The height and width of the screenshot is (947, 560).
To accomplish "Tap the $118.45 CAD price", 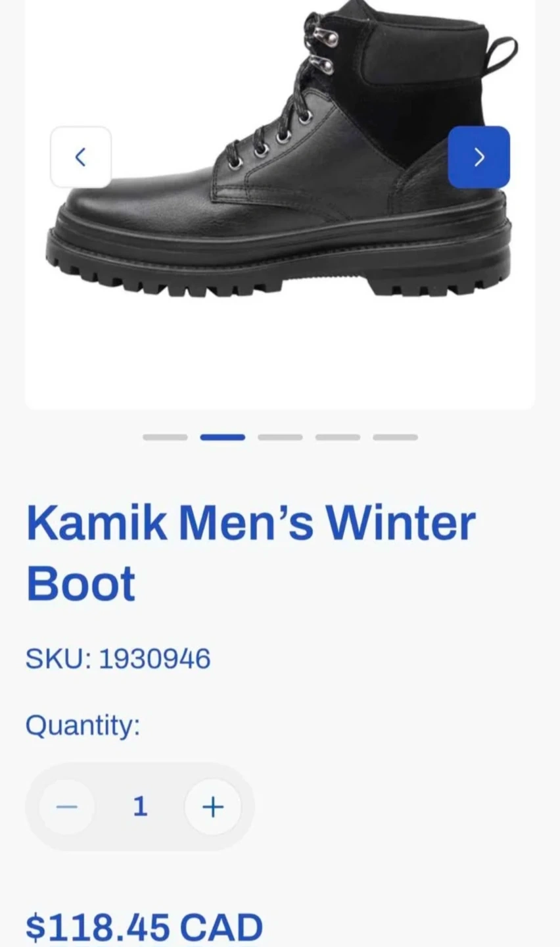I will [144, 927].
